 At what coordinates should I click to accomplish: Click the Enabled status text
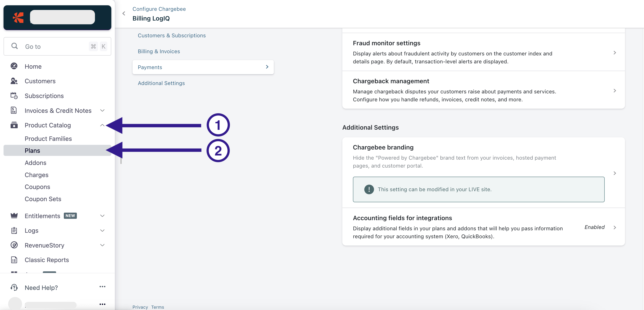tap(595, 227)
